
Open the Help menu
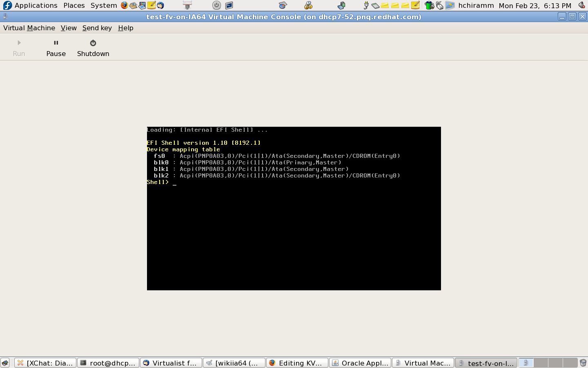126,28
